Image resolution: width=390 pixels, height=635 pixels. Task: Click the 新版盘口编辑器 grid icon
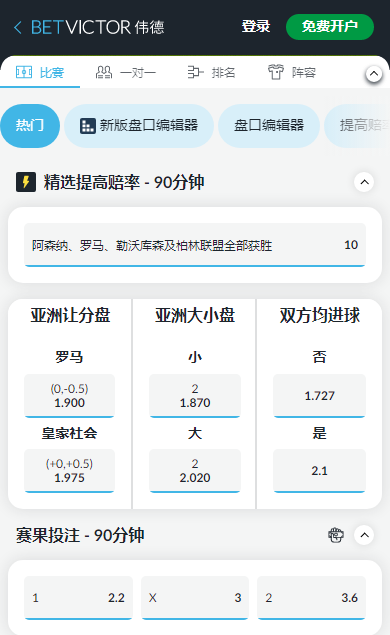[88, 126]
